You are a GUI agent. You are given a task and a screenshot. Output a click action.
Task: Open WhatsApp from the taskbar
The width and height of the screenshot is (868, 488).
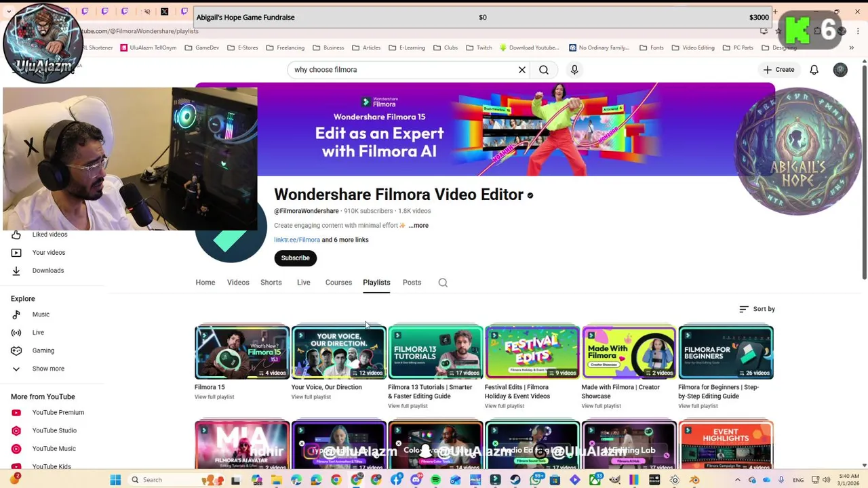pyautogui.click(x=537, y=480)
